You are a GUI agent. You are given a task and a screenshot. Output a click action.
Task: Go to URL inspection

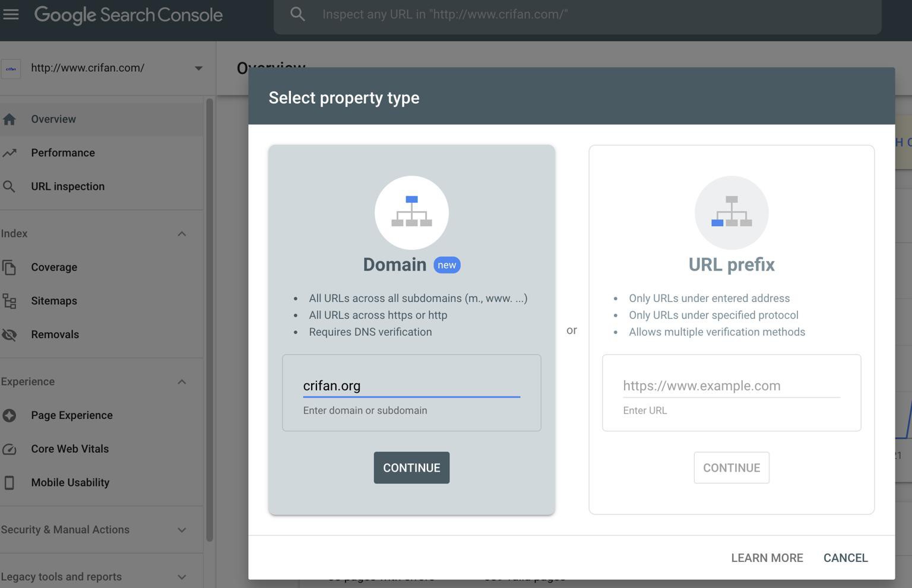102,186
